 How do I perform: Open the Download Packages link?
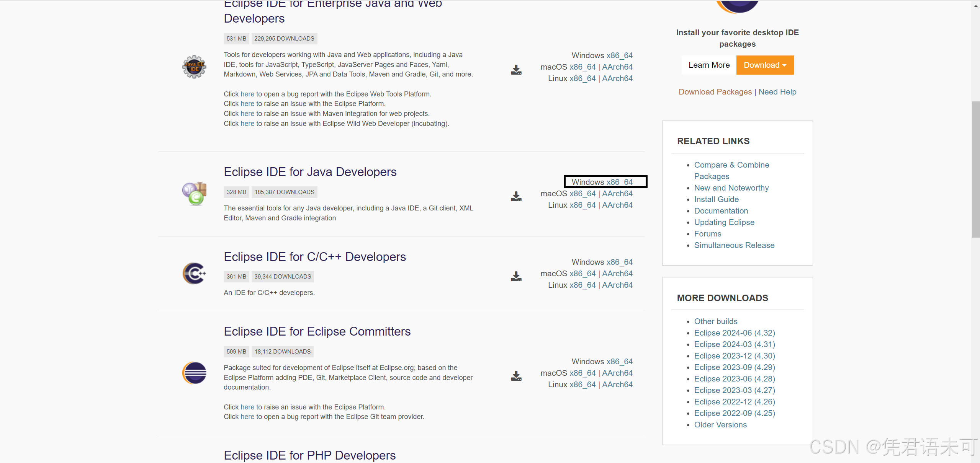(x=715, y=92)
